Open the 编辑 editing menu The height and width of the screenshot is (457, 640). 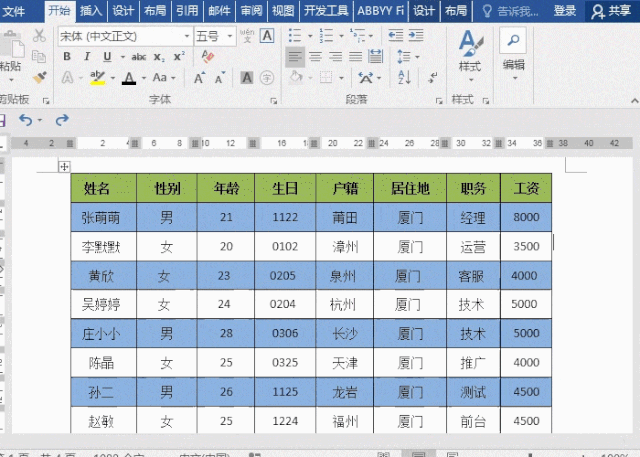pyautogui.click(x=513, y=55)
